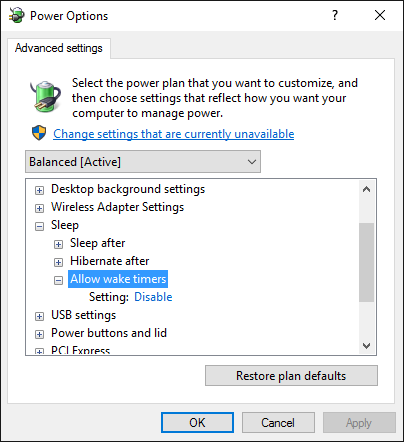Image resolution: width=404 pixels, height=442 pixels.
Task: Click the settings list scrollbar thumb
Action: point(366,262)
